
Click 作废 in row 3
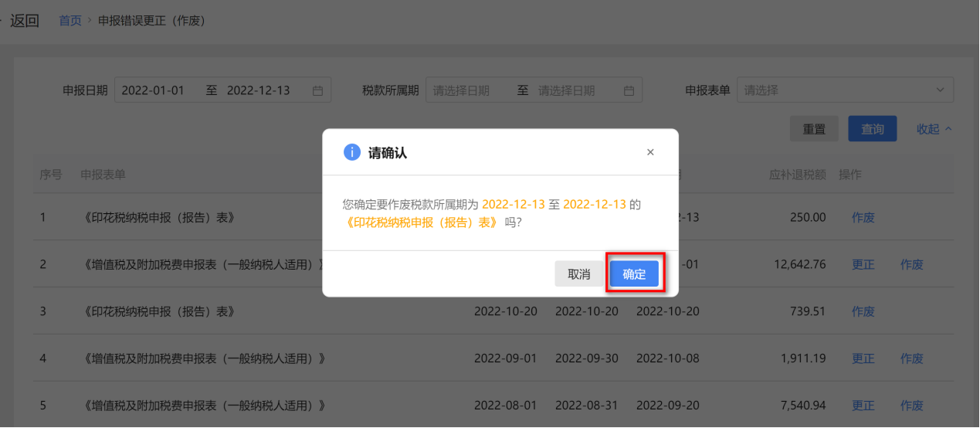863,311
